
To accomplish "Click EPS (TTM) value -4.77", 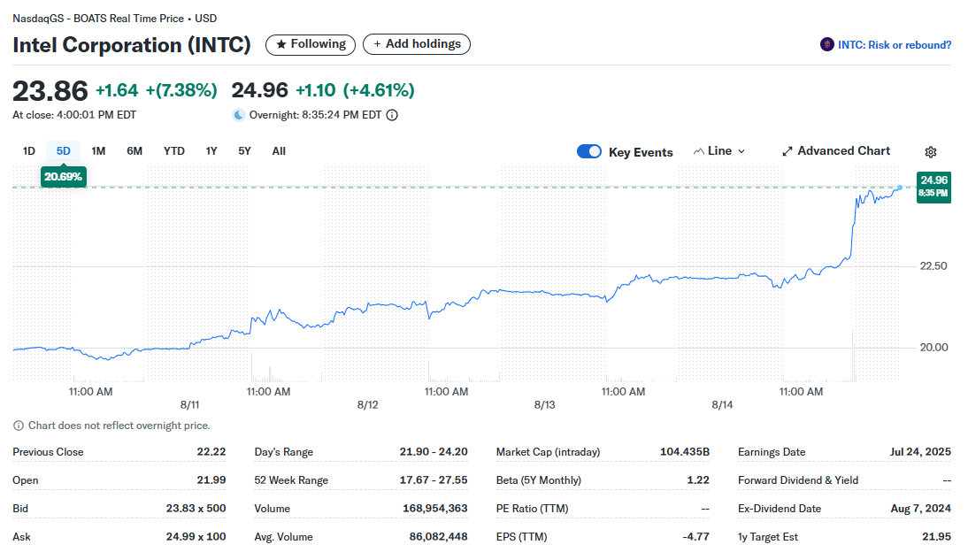I will tap(695, 537).
